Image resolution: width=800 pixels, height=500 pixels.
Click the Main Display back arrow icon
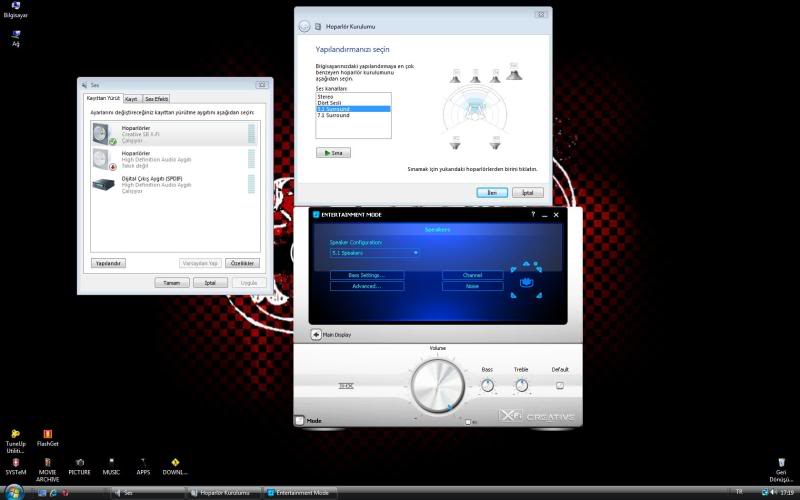[316, 335]
